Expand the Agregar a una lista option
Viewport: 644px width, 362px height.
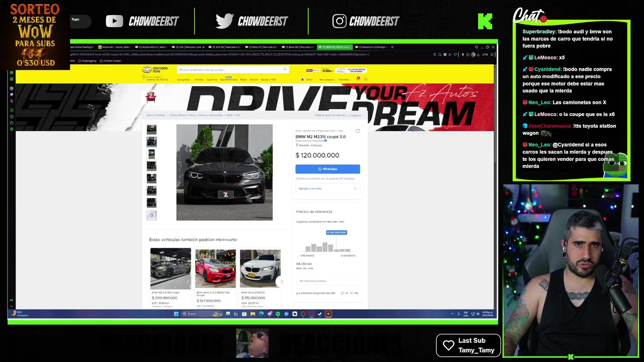[328, 189]
